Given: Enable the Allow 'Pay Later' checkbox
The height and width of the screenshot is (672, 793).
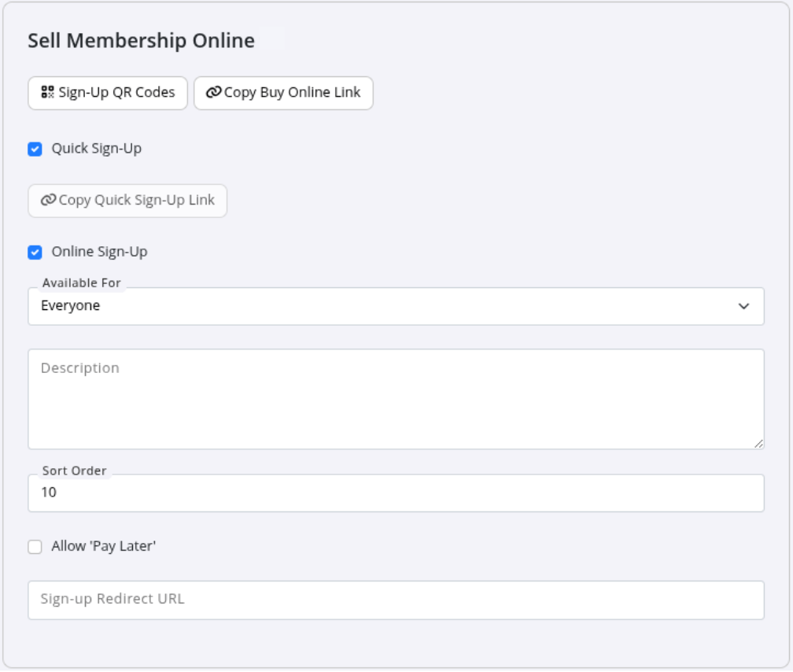Looking at the screenshot, I should coord(35,547).
